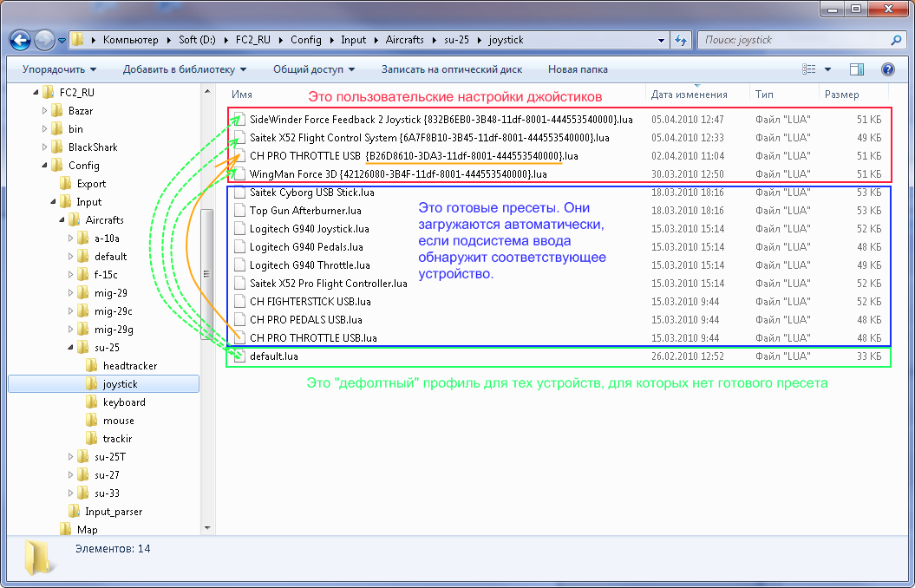The image size is (915, 588).
Task: Click file icon of CH FIGHTERSTICK USB.lua
Action: coord(239,302)
